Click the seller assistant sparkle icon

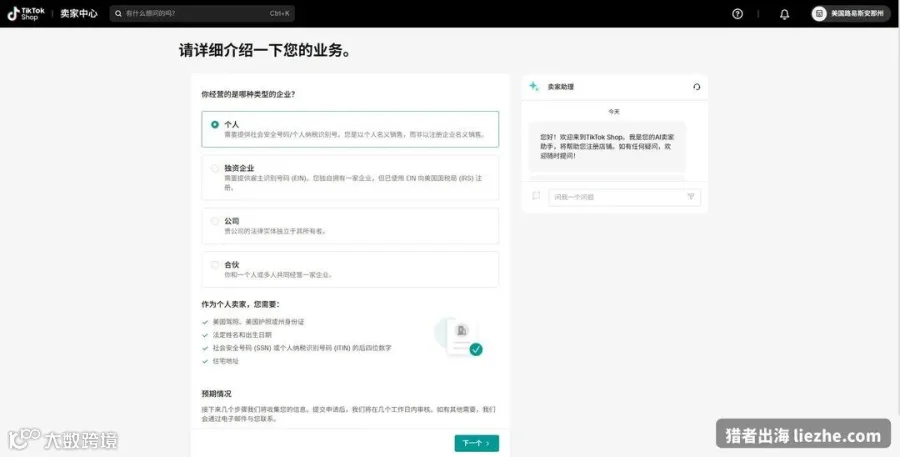[x=534, y=86]
